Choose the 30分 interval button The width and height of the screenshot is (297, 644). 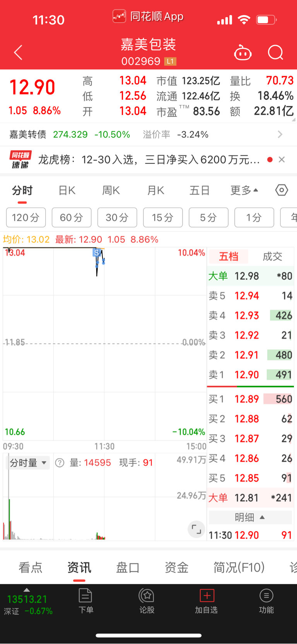(117, 217)
